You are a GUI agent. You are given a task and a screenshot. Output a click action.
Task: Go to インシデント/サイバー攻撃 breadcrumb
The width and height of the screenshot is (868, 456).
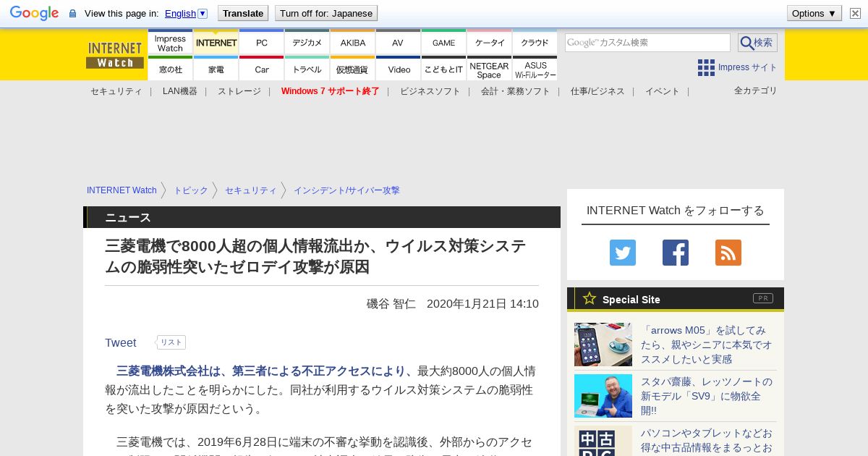pos(346,190)
